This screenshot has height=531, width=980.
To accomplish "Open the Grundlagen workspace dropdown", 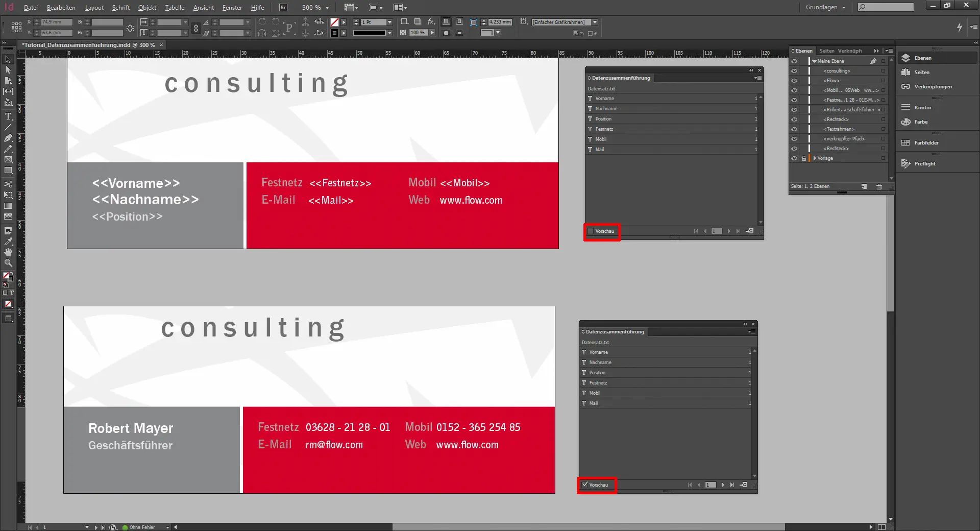I will tap(825, 8).
